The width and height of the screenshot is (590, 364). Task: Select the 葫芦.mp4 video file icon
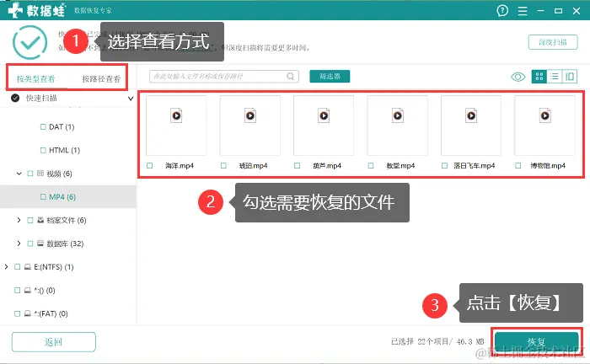324,115
